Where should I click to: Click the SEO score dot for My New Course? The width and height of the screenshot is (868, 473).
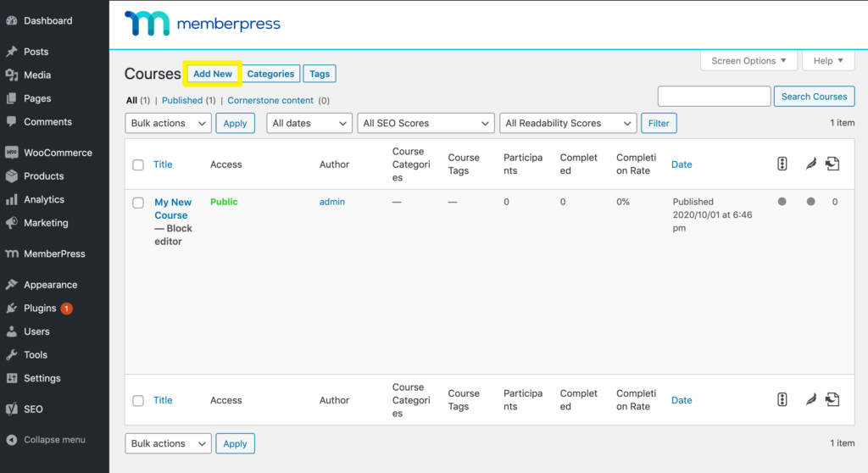click(782, 202)
